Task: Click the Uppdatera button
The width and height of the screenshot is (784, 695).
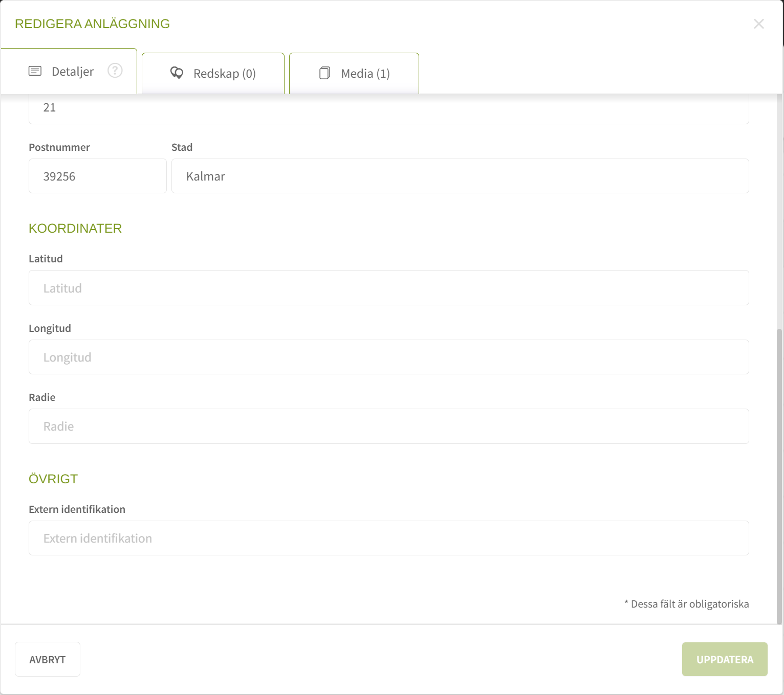Action: point(724,659)
